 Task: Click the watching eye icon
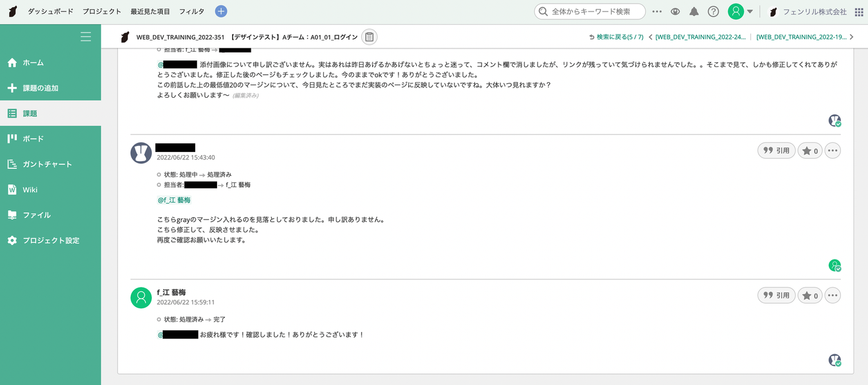tap(675, 11)
